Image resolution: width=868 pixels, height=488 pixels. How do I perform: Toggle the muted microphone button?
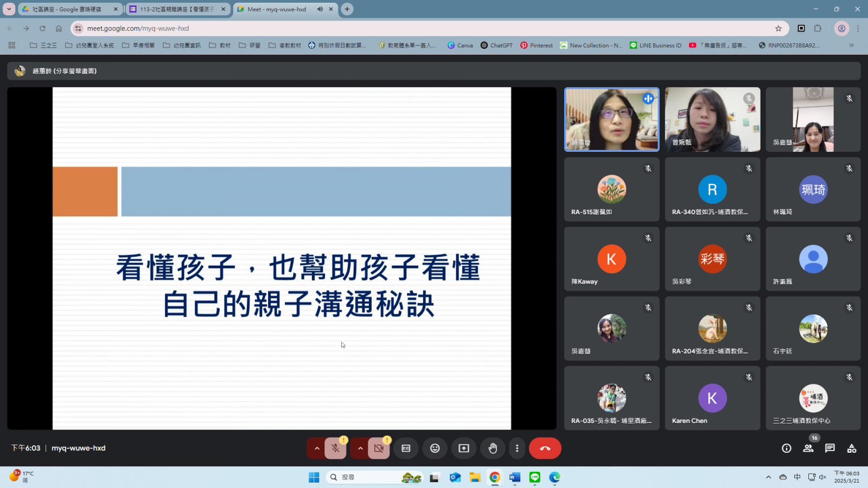335,448
